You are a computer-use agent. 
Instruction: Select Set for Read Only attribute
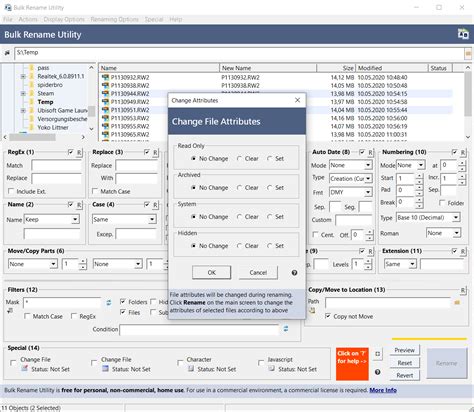[x=275, y=159]
